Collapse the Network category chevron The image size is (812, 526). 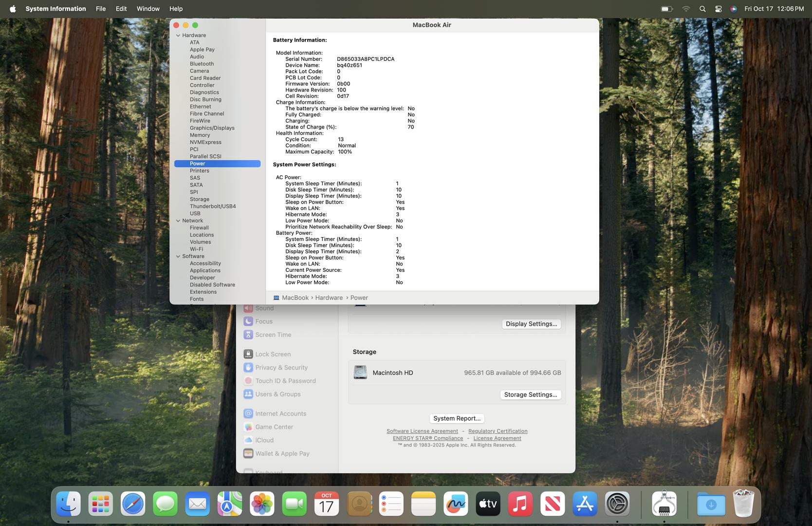coord(178,221)
